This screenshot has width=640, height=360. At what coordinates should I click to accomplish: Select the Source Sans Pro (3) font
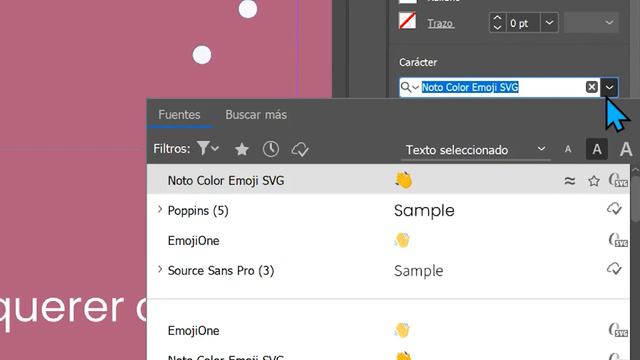221,271
